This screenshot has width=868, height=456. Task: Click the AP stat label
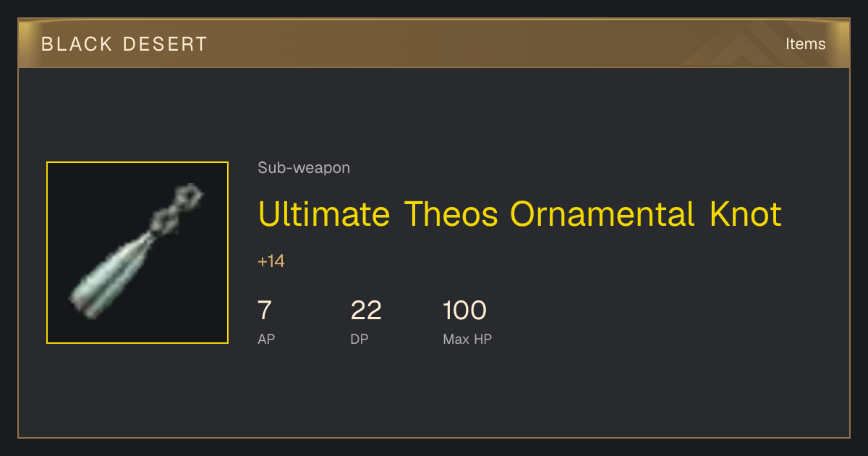tap(266, 339)
